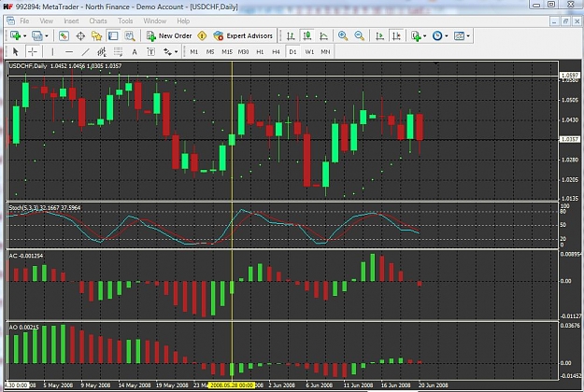Viewport: 584px width, 392px height.
Task: Switch chart to Candlesticks
Action: tap(306, 36)
